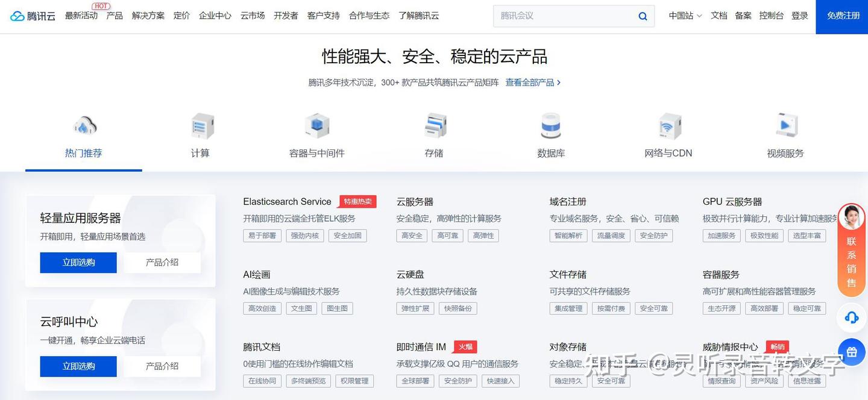The width and height of the screenshot is (868, 400).
Task: Click the 联系销售 avatar widget
Action: pyautogui.click(x=852, y=250)
